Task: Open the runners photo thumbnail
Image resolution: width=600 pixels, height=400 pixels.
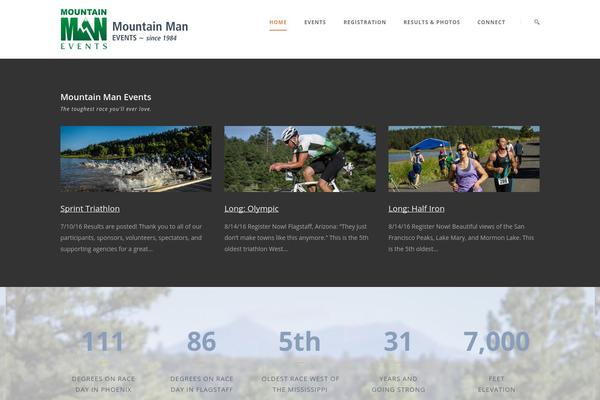Action: tap(464, 159)
